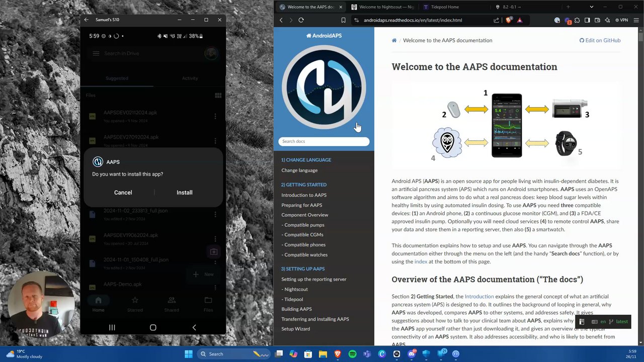Viewport: 644px width, 362px height.
Task: Expand the en latest version selector
Action: tap(604, 322)
